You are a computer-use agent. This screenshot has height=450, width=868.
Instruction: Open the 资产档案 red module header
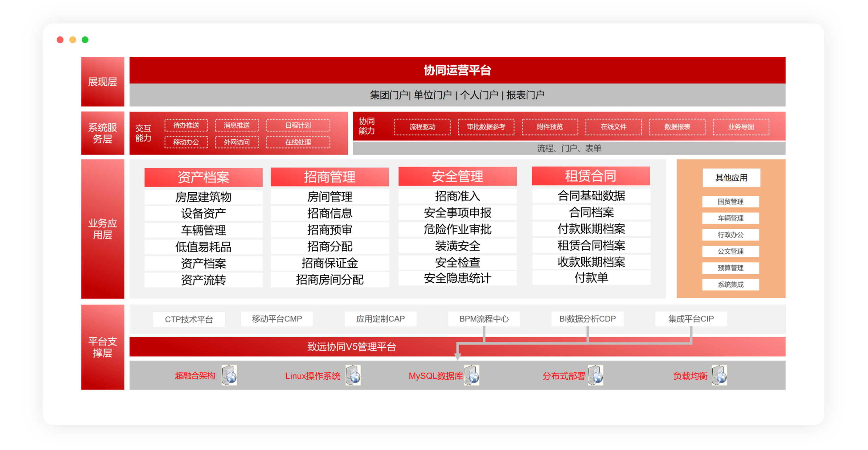pos(203,177)
